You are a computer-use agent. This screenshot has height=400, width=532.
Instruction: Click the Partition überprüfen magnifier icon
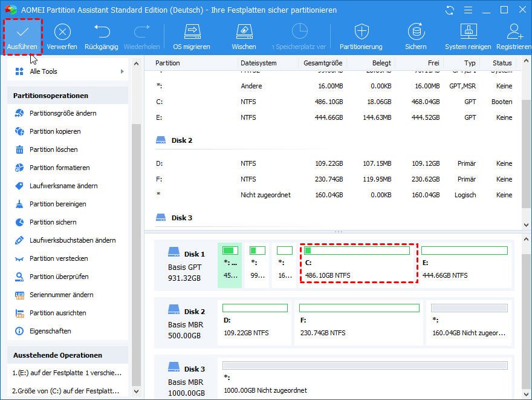coord(20,277)
